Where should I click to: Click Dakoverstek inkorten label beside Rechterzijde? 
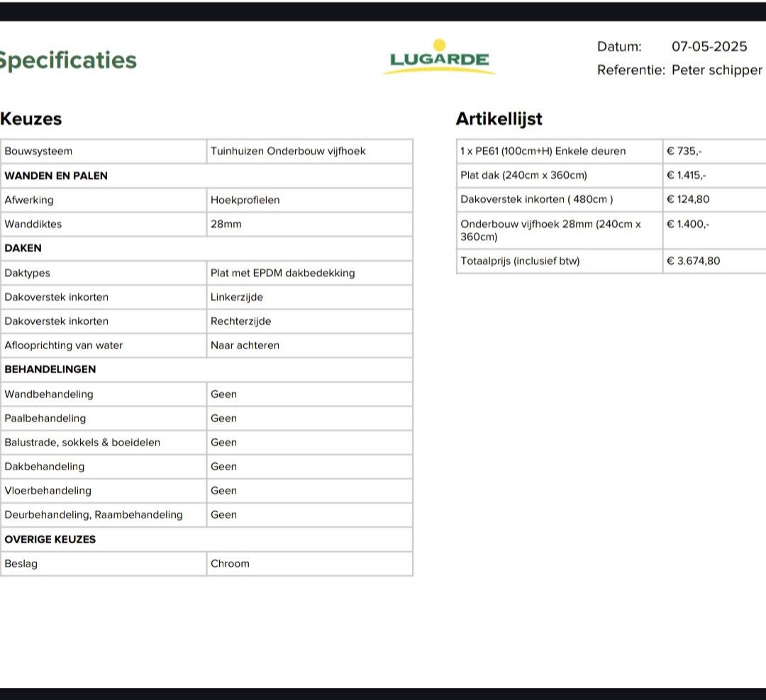(x=56, y=321)
